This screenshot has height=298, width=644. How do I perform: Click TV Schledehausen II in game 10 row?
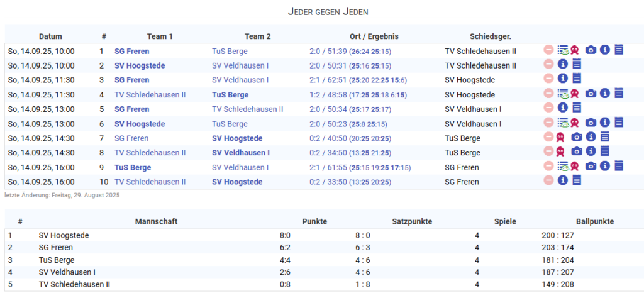150,182
